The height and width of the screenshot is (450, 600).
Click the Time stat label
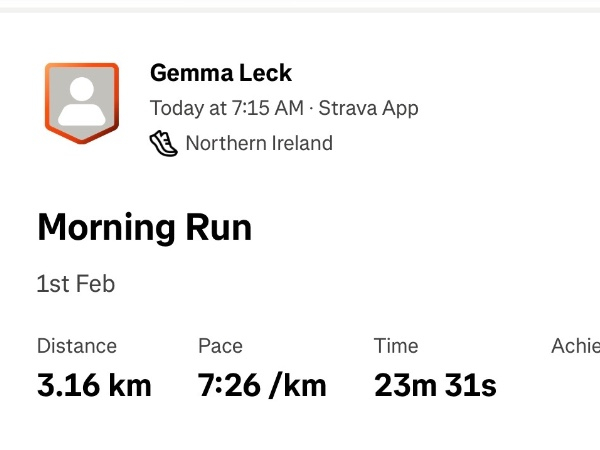[396, 346]
